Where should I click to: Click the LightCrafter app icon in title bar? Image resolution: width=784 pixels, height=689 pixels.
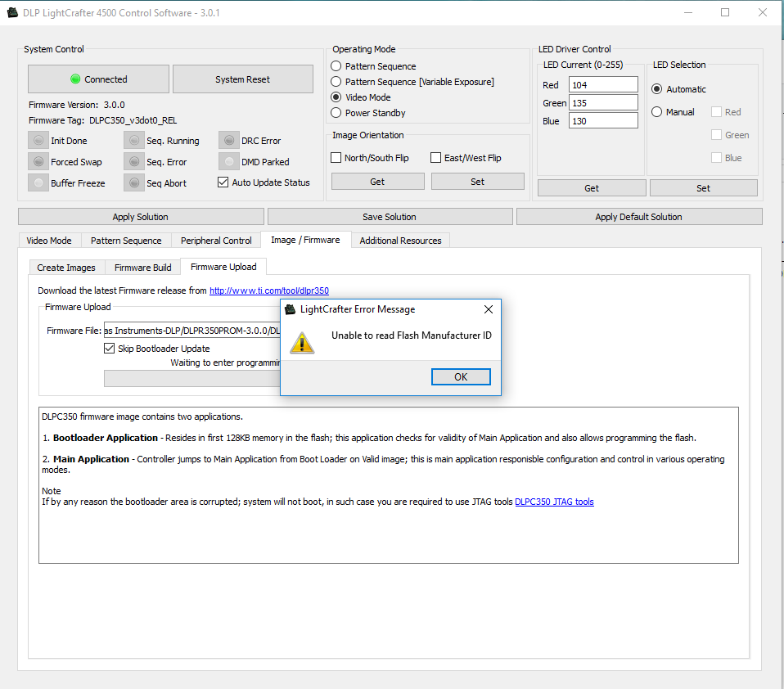[12, 12]
